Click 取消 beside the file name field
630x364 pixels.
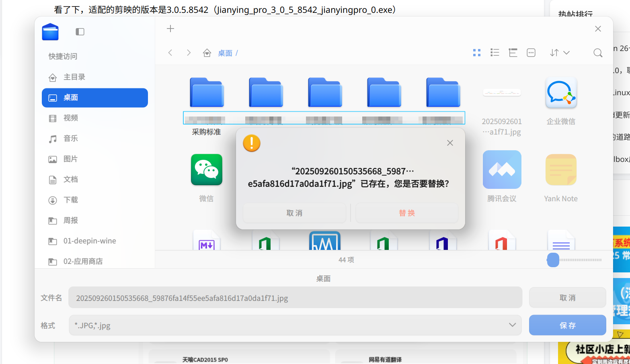coord(568,298)
